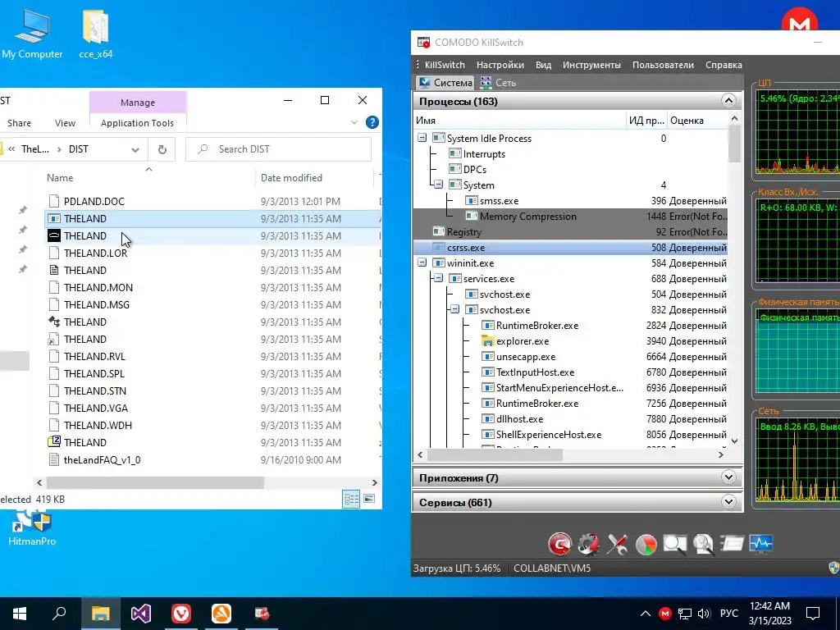Collapse the System process tree node
Image resolution: width=840 pixels, height=630 pixels.
point(439,185)
